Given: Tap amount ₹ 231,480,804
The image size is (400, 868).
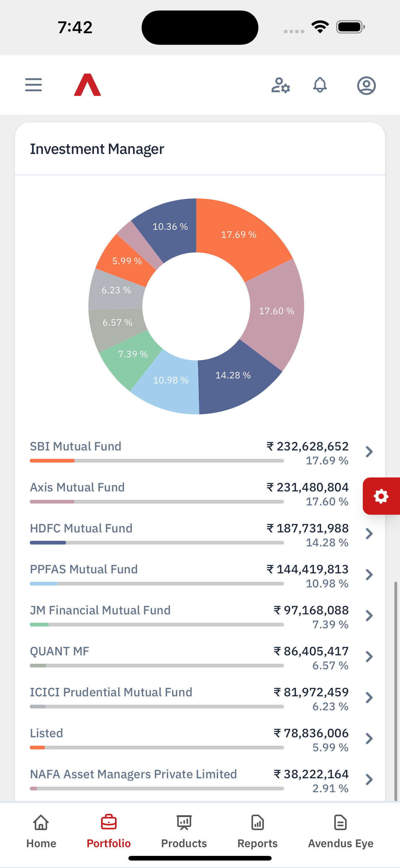Looking at the screenshot, I should point(307,487).
